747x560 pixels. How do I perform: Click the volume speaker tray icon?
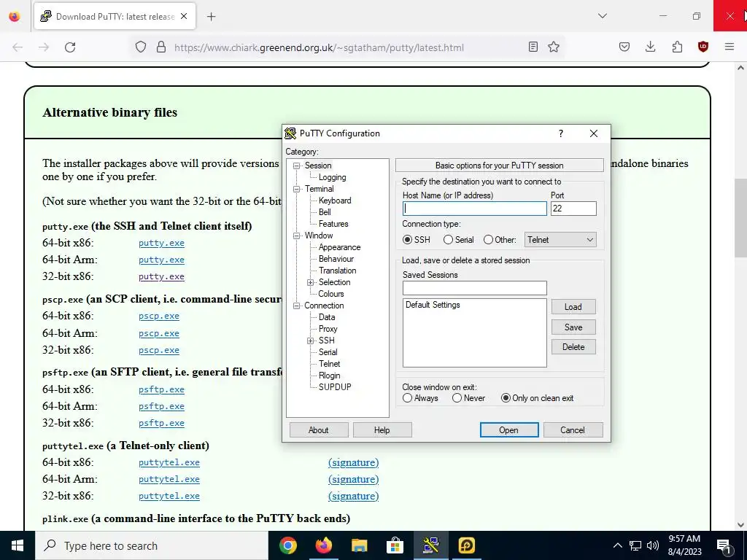(x=653, y=545)
